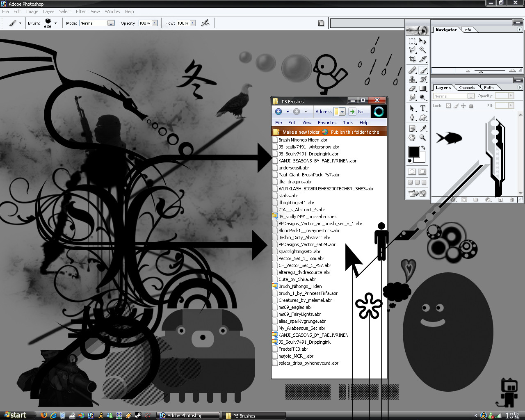Toggle lock transparent pixels
This screenshot has width=525, height=420.
click(x=448, y=106)
